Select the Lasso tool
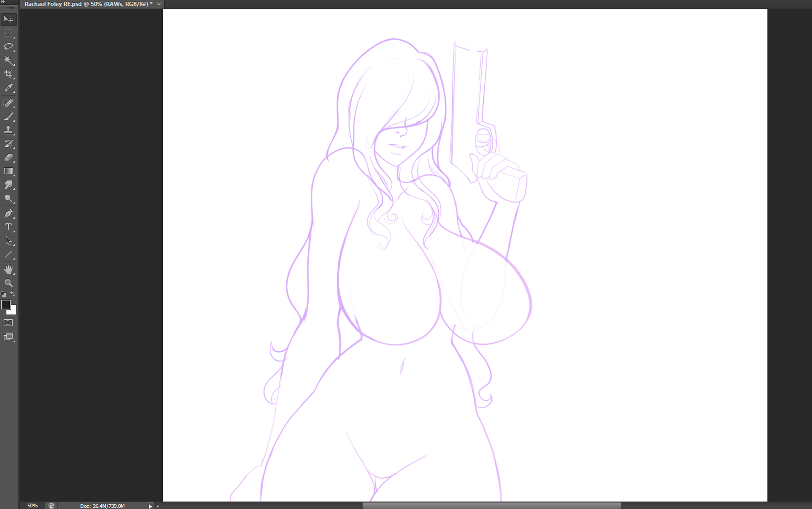 coord(9,47)
